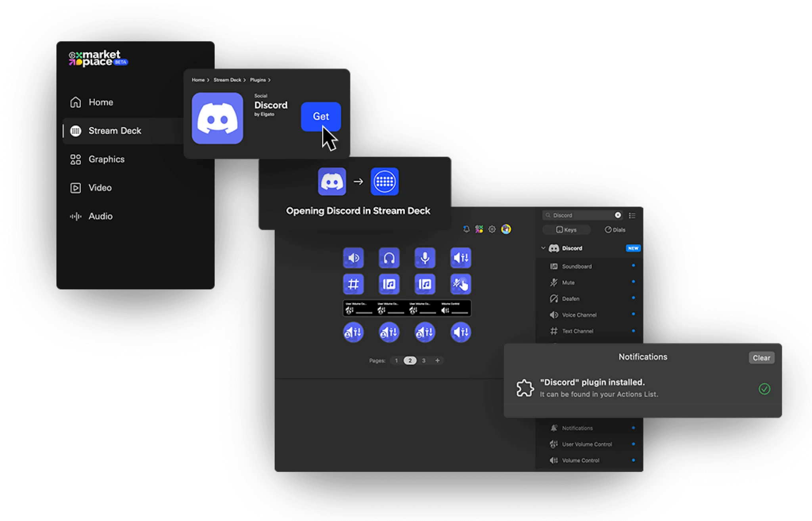The width and height of the screenshot is (812, 521).
Task: Clear the Discord search field
Action: [618, 215]
